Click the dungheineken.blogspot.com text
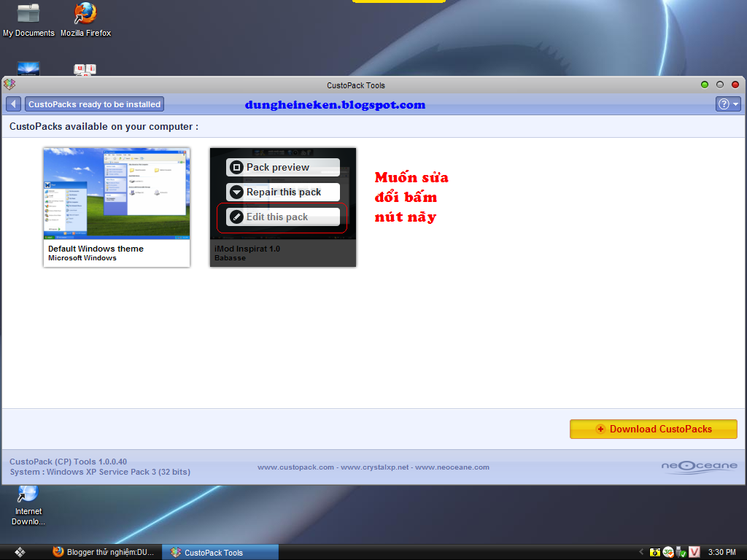 tap(335, 105)
